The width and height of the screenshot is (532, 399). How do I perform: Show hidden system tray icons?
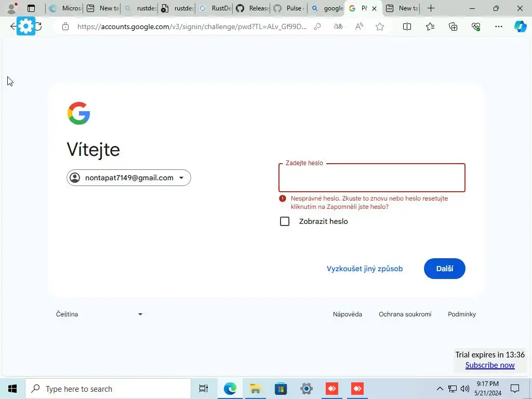tap(440, 389)
